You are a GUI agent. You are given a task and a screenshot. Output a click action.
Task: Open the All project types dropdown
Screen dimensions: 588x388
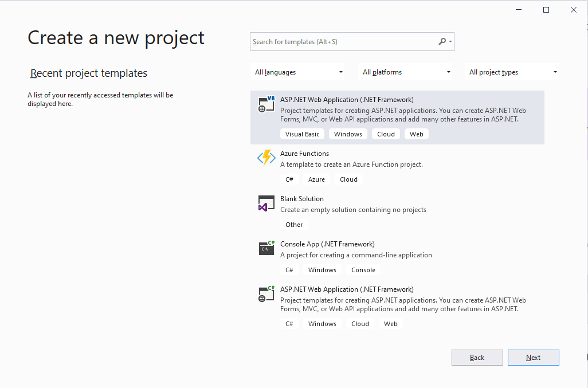coord(512,72)
